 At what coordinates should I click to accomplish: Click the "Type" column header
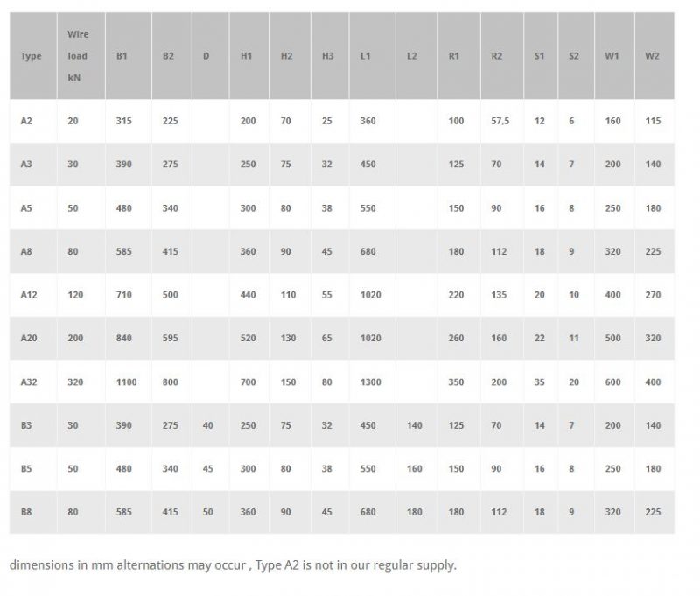31,56
